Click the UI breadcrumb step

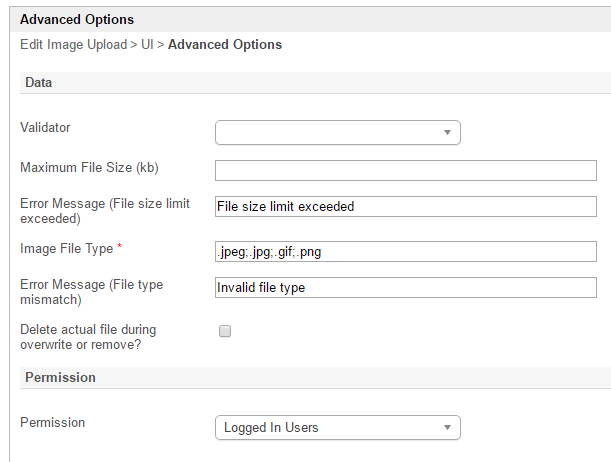pyautogui.click(x=147, y=45)
